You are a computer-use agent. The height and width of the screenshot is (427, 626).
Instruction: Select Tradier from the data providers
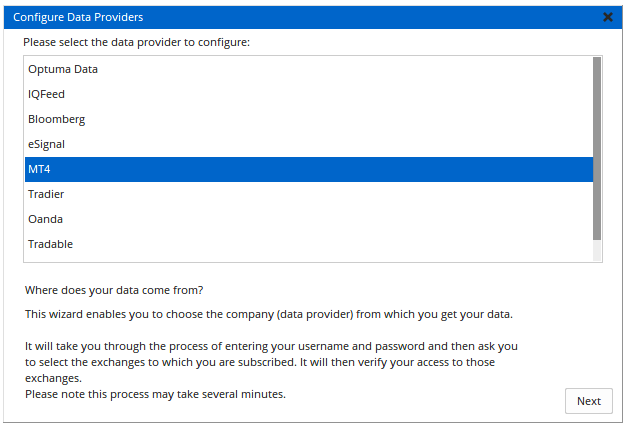pos(46,194)
